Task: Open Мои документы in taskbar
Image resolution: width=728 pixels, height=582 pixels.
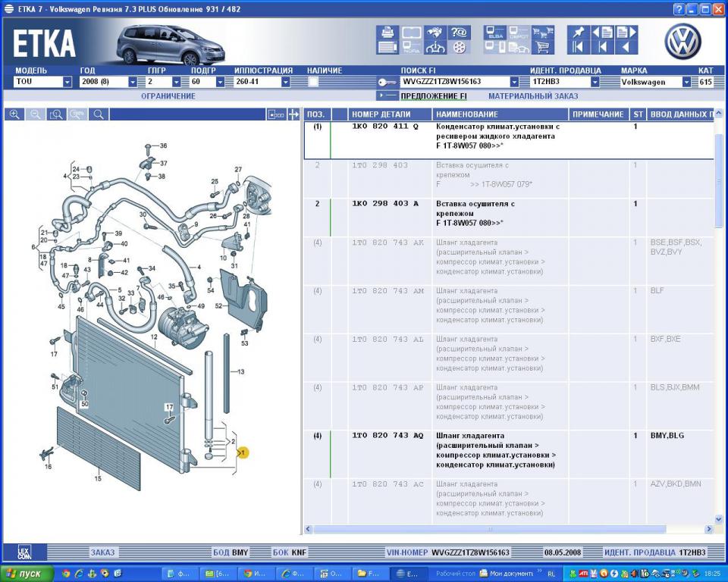Action: click(506, 574)
